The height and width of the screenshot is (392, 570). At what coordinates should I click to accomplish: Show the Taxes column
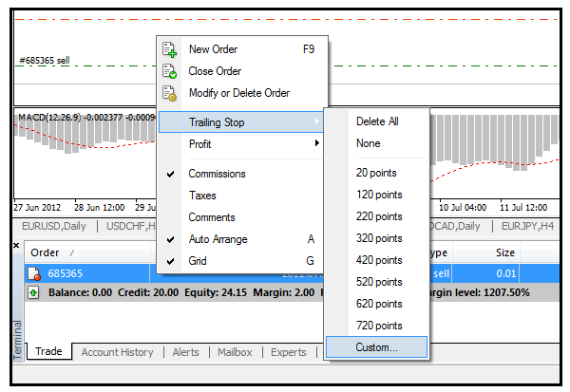click(202, 196)
